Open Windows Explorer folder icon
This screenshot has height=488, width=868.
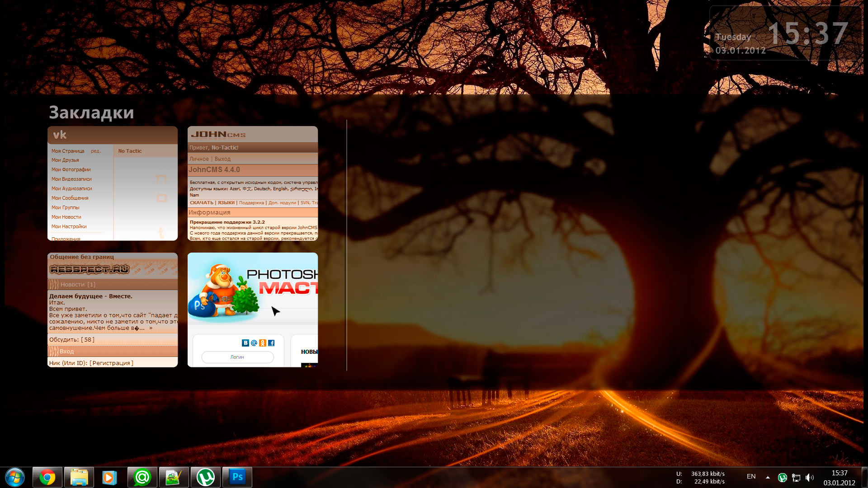[79, 477]
